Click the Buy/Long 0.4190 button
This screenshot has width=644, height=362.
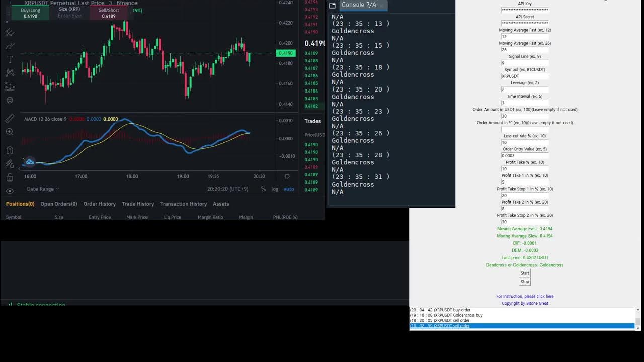tap(31, 13)
